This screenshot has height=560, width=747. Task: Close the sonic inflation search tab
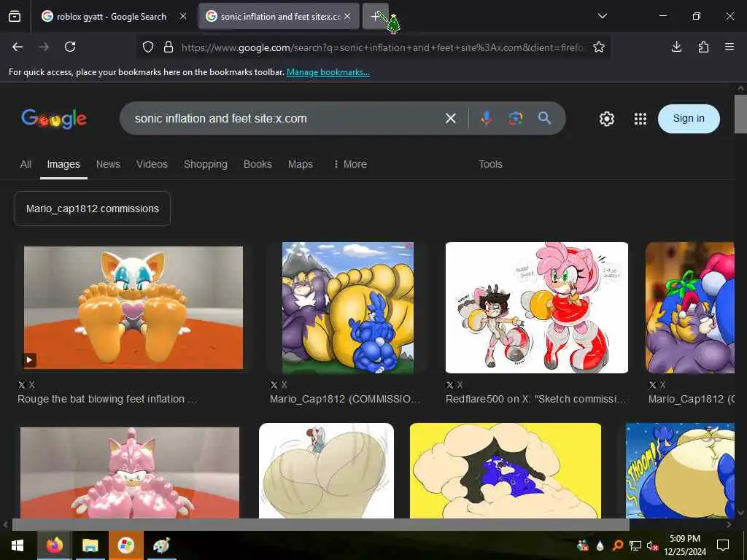pyautogui.click(x=347, y=16)
